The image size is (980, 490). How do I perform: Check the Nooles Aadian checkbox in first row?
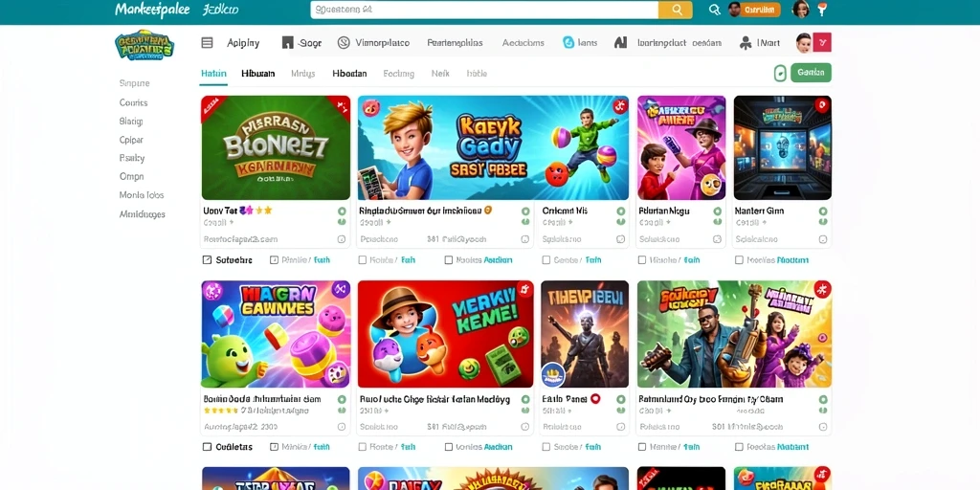coord(448,260)
